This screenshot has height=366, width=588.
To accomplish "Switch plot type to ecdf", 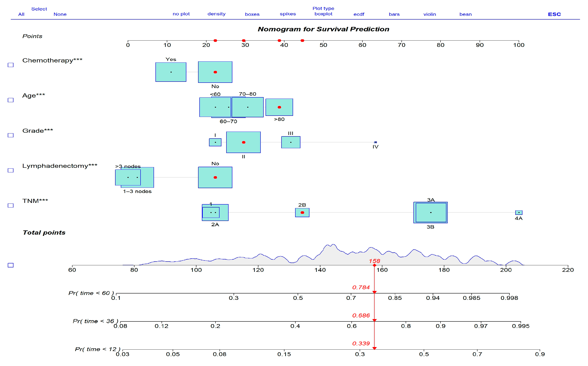I will [359, 14].
